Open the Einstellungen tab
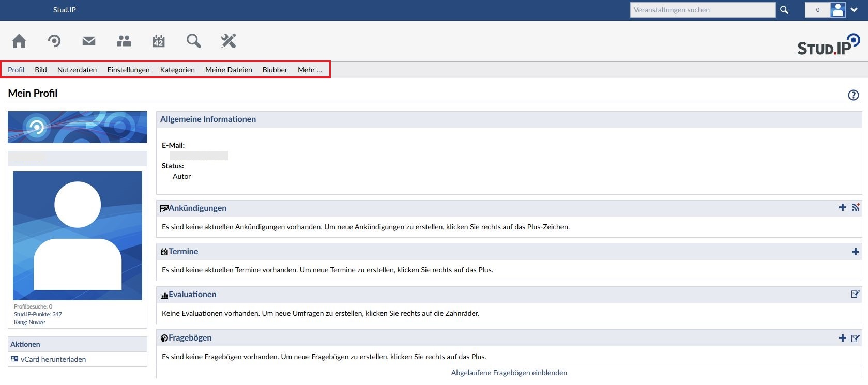This screenshot has height=385, width=868. (128, 70)
